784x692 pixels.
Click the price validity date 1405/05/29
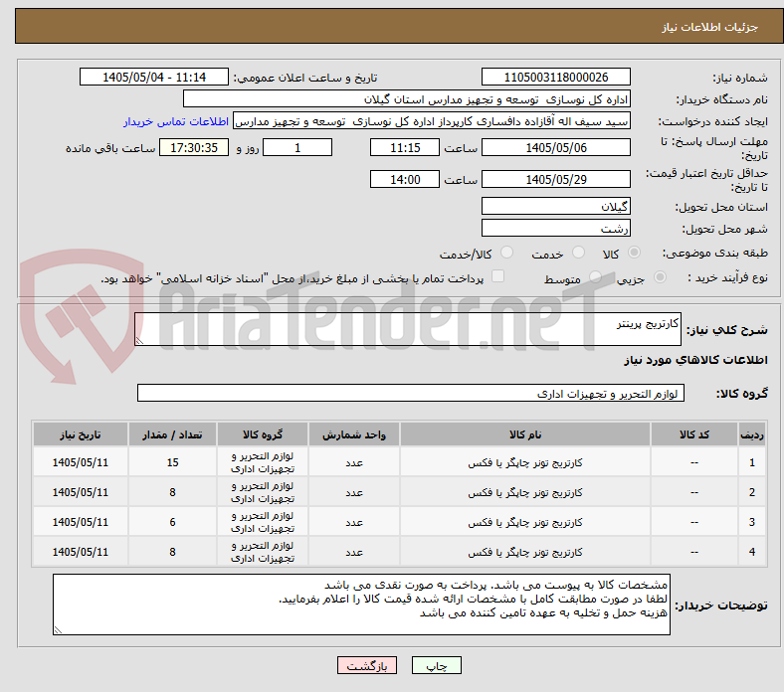(x=556, y=179)
